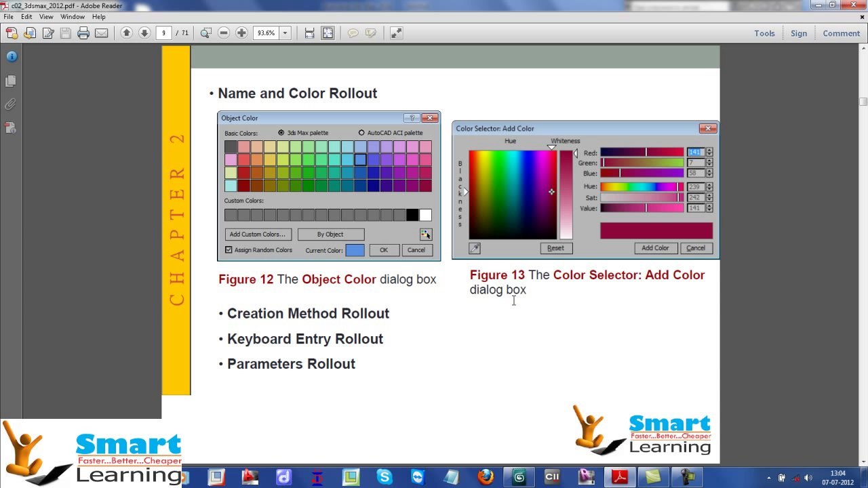Click the Whiteness vertical slider
Screen dimensions: 868x488
point(566,195)
